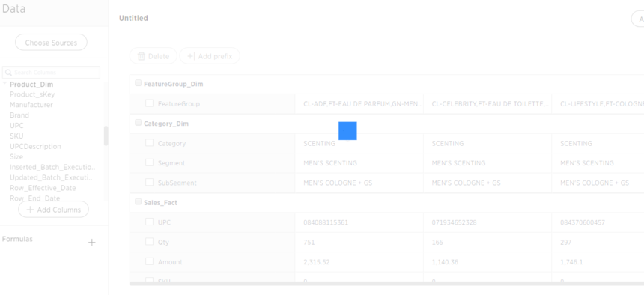The image size is (644, 295).
Task: Click the Formulas plus icon
Action: click(92, 243)
